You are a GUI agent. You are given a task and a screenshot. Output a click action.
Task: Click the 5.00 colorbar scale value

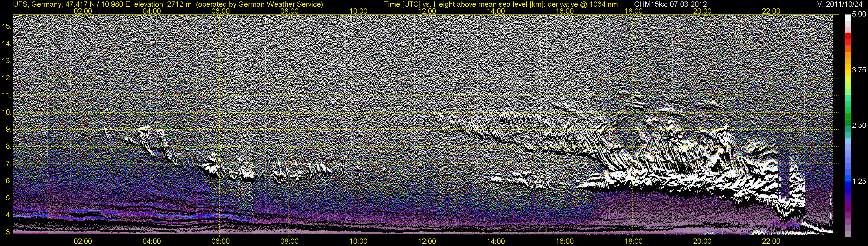[x=859, y=14]
